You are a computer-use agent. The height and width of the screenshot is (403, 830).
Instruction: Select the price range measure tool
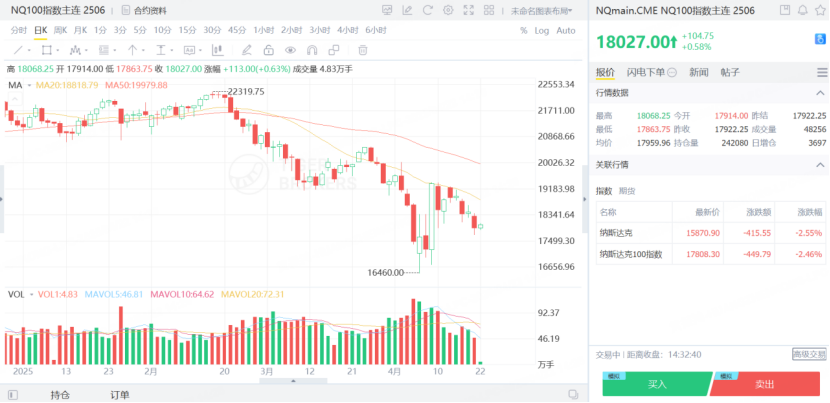[x=161, y=50]
